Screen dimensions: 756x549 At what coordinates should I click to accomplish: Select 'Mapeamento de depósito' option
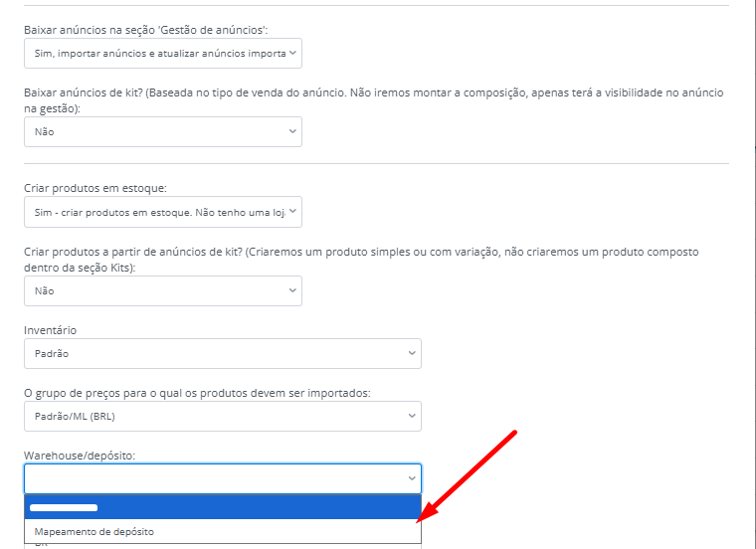[94, 532]
